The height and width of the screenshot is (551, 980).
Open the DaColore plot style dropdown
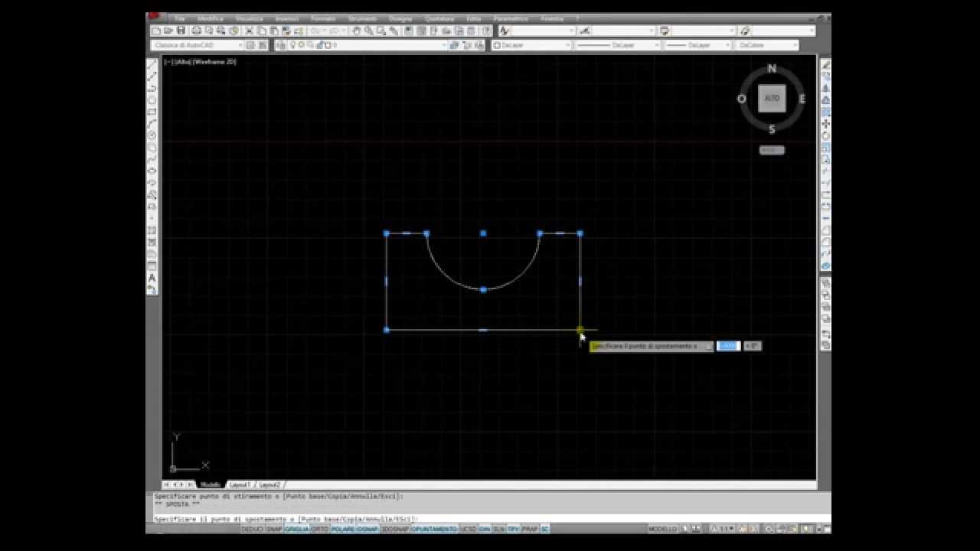(x=766, y=45)
